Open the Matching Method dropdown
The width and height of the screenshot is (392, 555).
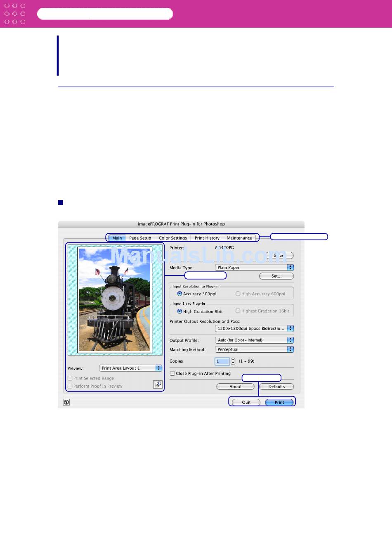pos(255,349)
